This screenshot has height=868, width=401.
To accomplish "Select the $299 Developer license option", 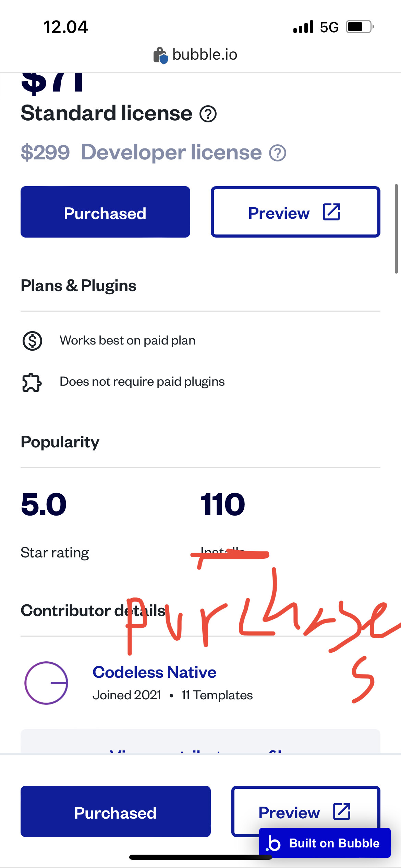I will point(153,153).
